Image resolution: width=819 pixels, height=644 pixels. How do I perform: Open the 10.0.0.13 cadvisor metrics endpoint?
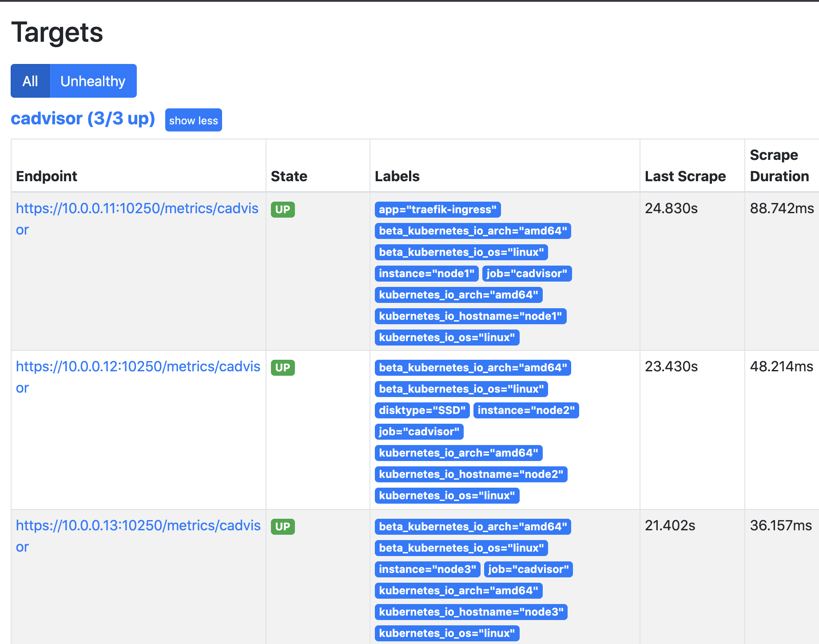click(x=138, y=536)
